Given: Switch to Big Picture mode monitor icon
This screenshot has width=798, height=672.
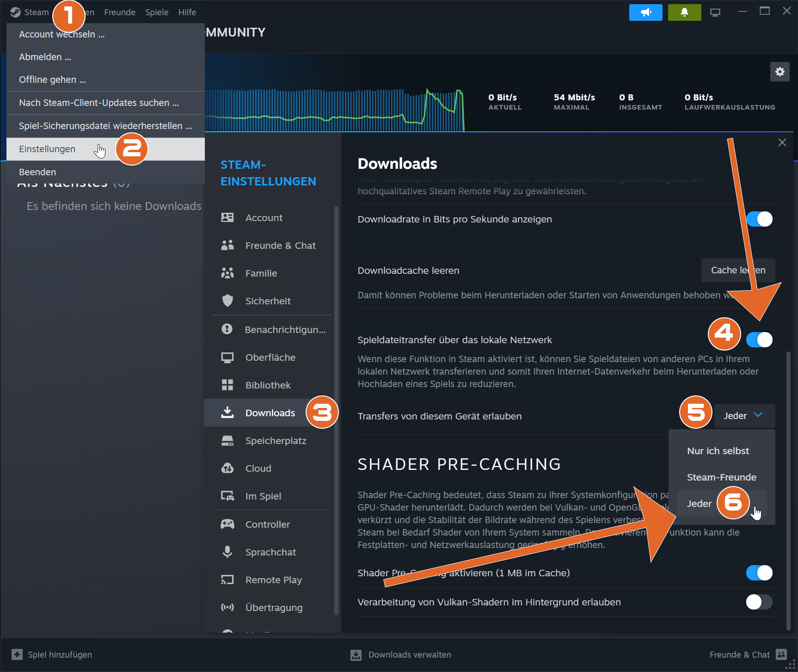Looking at the screenshot, I should pos(715,12).
